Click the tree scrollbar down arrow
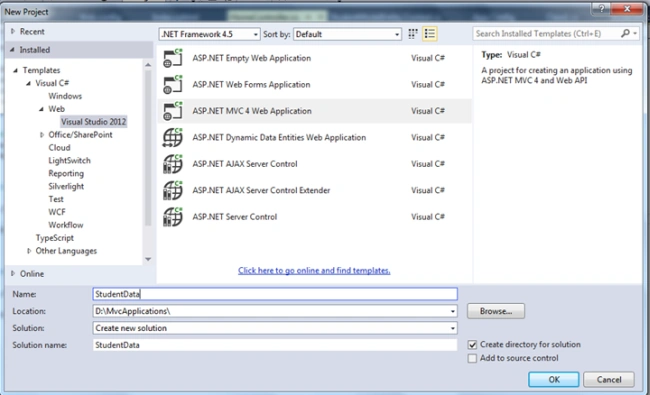 pos(148,259)
